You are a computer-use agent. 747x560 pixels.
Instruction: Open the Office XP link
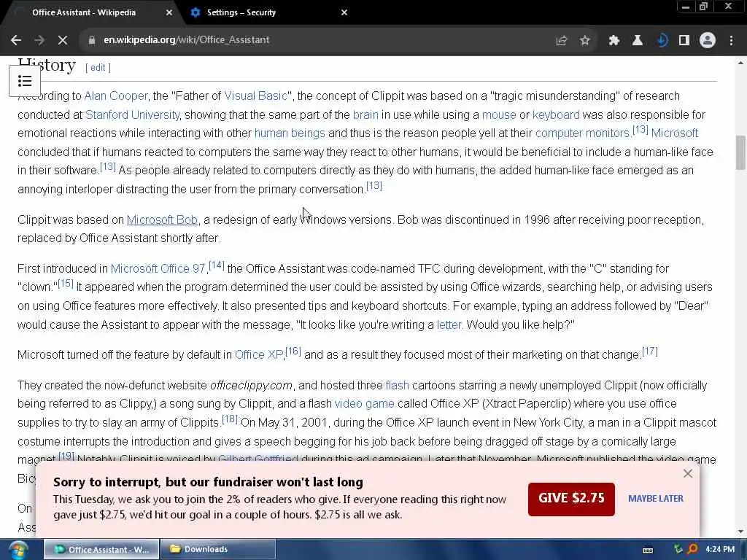point(259,355)
